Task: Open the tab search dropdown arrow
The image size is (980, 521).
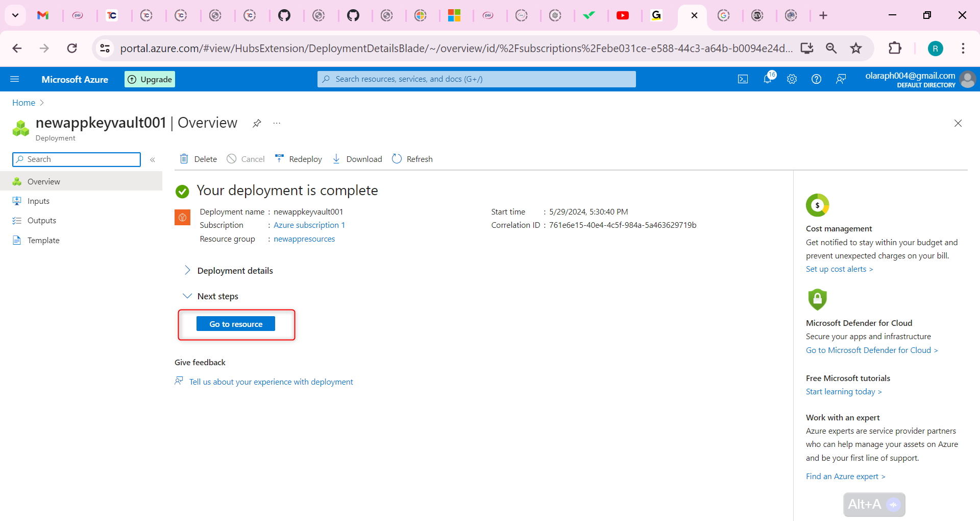Action: click(15, 15)
